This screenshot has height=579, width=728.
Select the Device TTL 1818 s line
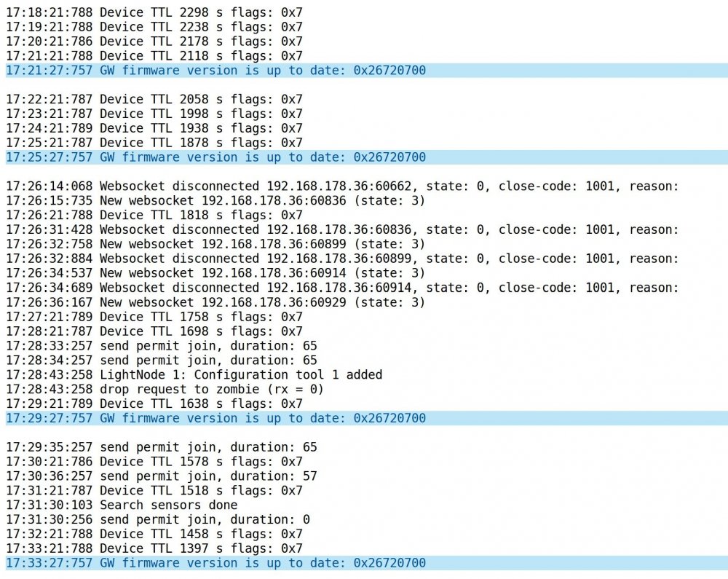(154, 215)
